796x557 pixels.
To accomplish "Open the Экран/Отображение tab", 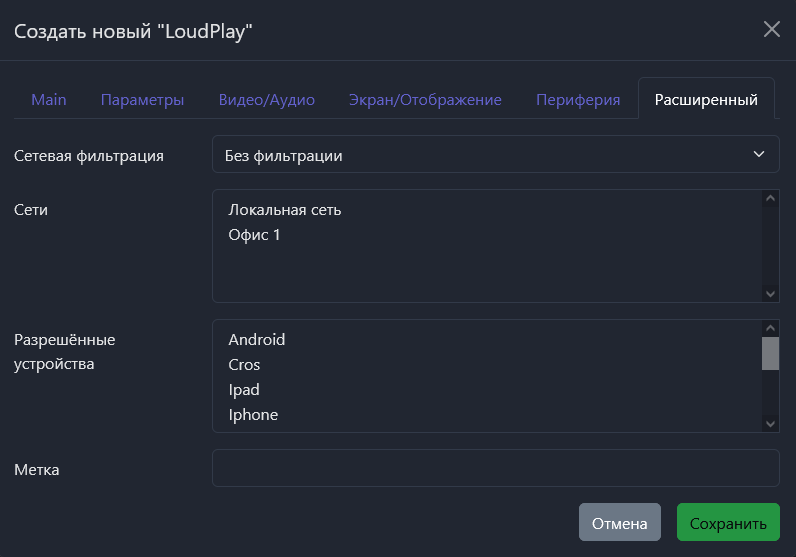I will click(x=425, y=100).
